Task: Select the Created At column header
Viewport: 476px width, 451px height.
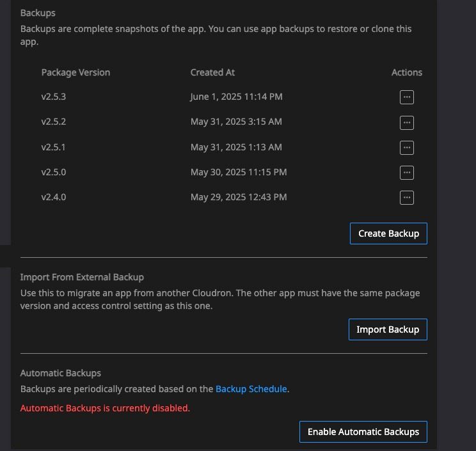Action: click(212, 72)
